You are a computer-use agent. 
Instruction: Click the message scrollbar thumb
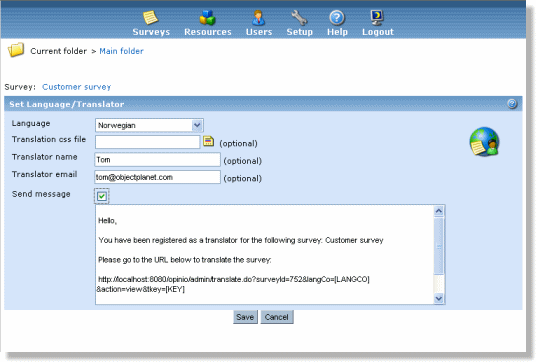439,245
